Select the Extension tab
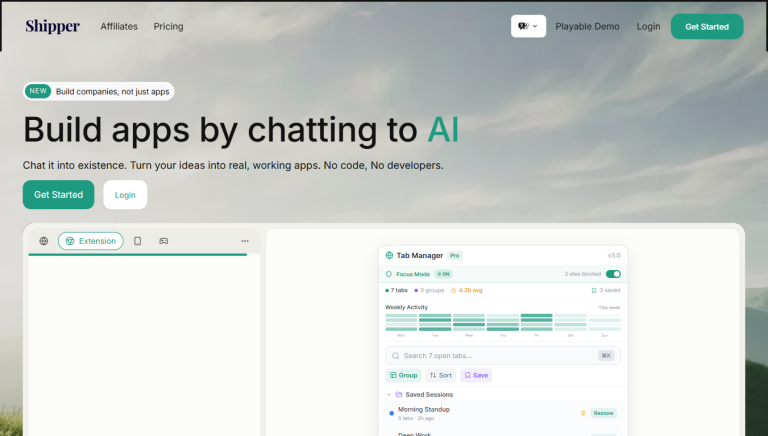 tap(91, 241)
